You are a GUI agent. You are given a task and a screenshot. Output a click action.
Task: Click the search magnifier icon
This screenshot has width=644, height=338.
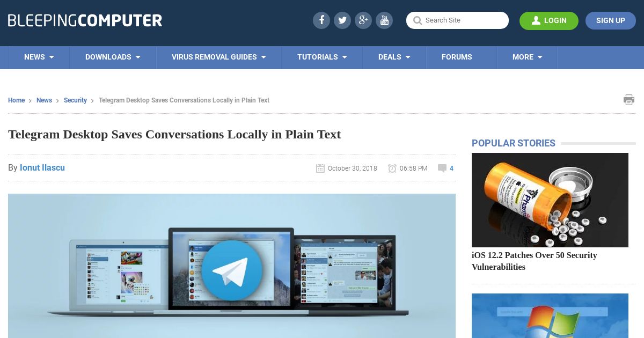418,21
